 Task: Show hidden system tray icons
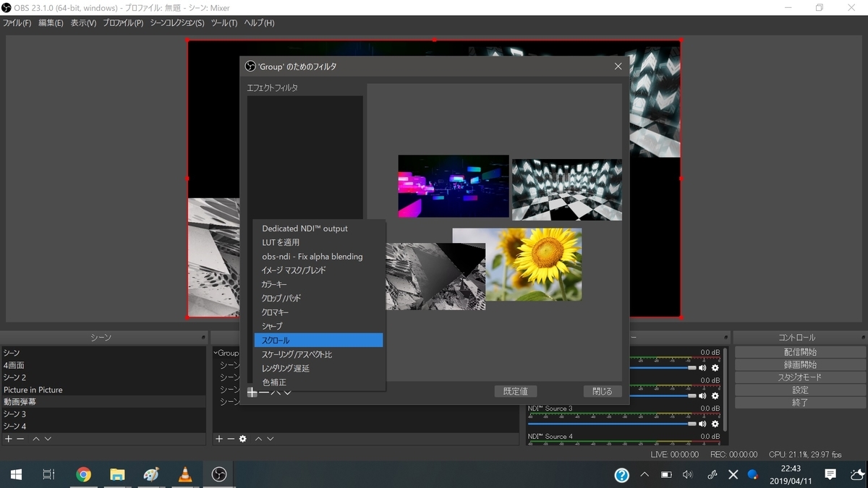click(x=644, y=474)
